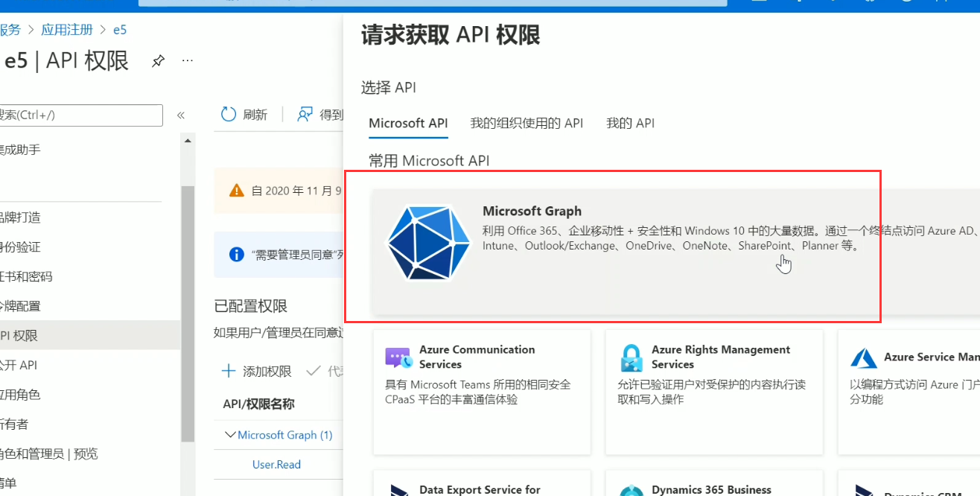Screen dimensions: 980x496
Task: Pin the e5 API permissions page
Action: point(158,61)
